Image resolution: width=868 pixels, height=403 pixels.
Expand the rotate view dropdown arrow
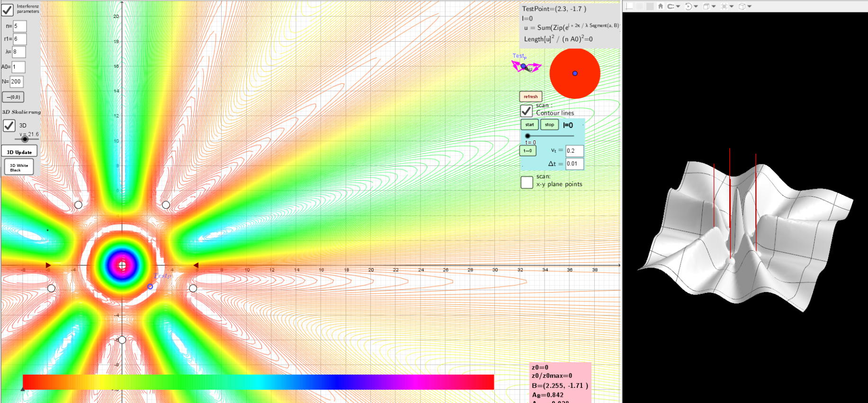(x=696, y=7)
